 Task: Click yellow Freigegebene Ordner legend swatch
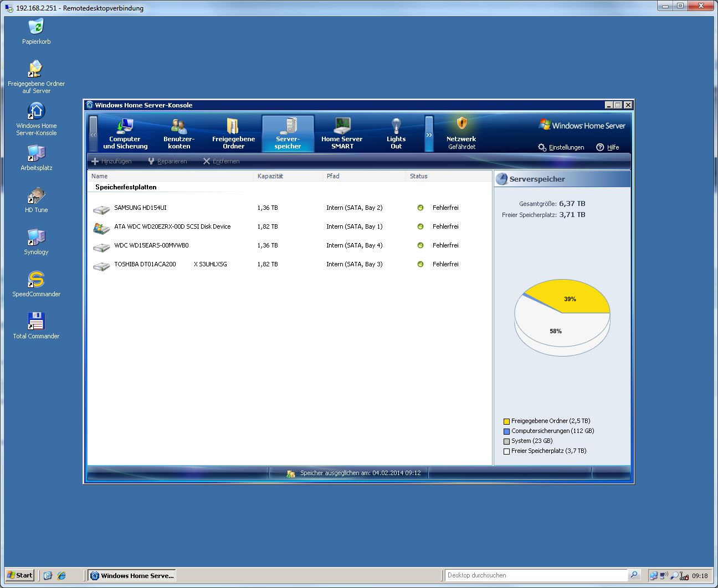[x=506, y=421]
